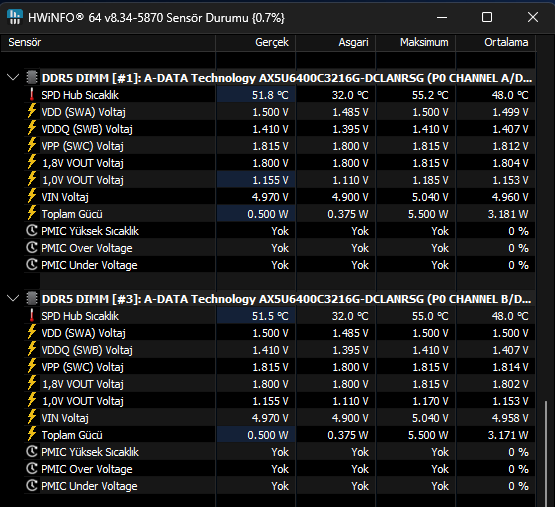Click the 1.814 V average VPP value
The image size is (555, 507).
pyautogui.click(x=510, y=367)
